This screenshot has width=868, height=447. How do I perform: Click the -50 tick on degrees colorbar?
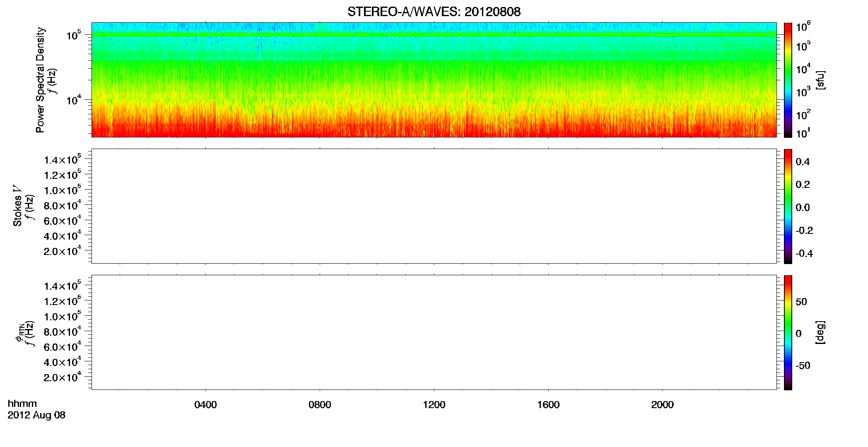803,365
